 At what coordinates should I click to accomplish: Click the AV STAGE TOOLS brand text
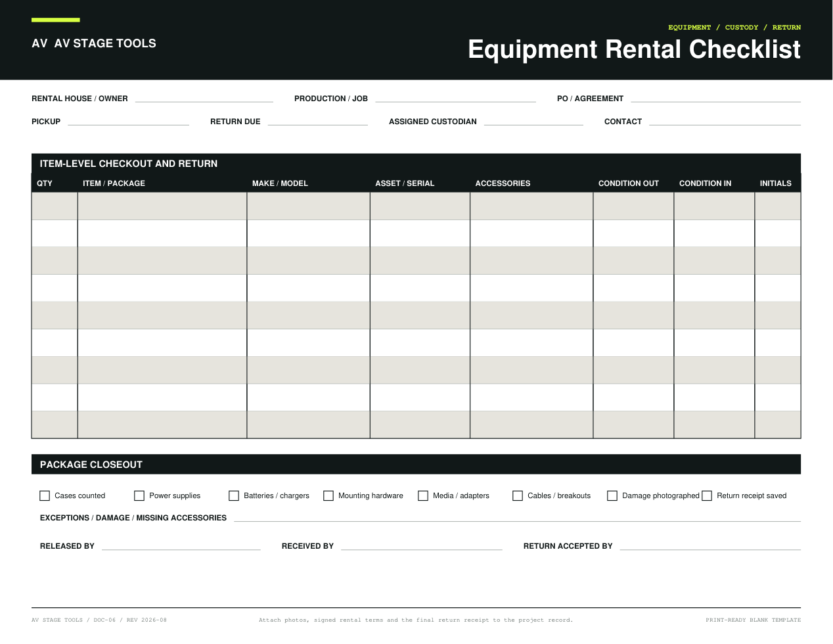[94, 43]
